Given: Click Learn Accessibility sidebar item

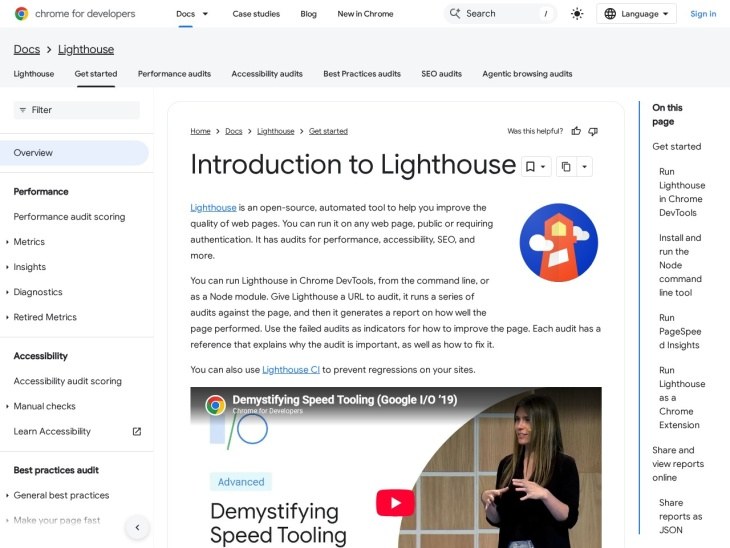Looking at the screenshot, I should (52, 432).
